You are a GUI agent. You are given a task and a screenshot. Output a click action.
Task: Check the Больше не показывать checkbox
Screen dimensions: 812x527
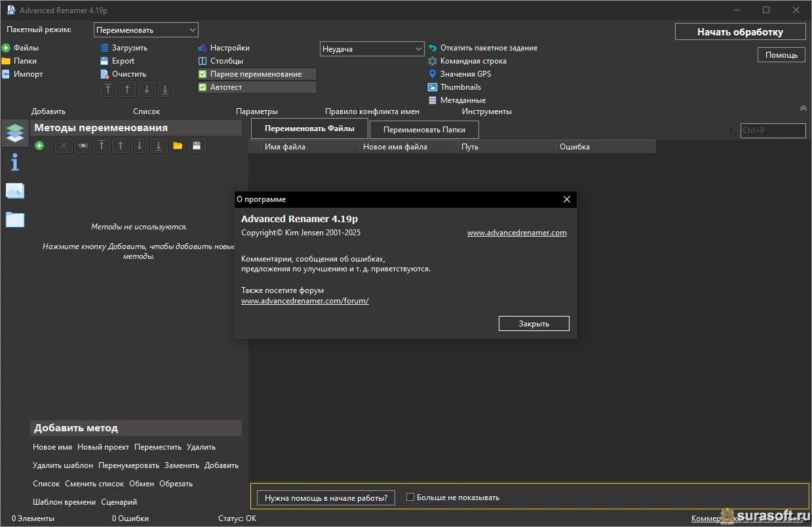click(410, 497)
